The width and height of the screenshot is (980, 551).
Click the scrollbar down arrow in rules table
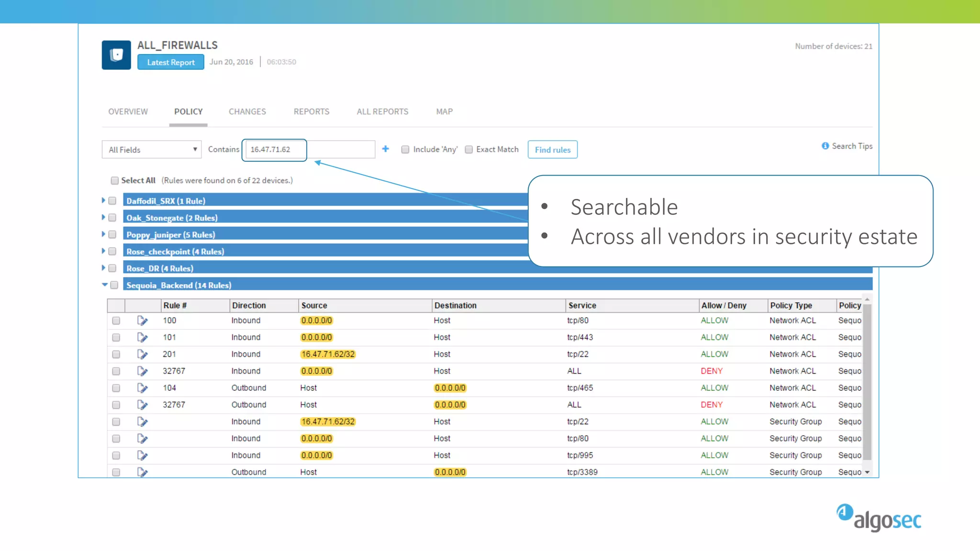pos(867,472)
